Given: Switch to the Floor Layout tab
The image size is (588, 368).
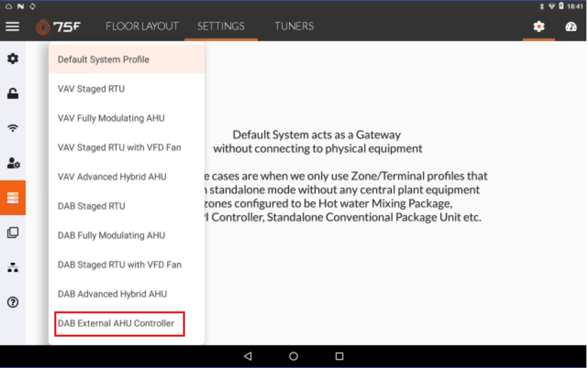Looking at the screenshot, I should click(142, 27).
